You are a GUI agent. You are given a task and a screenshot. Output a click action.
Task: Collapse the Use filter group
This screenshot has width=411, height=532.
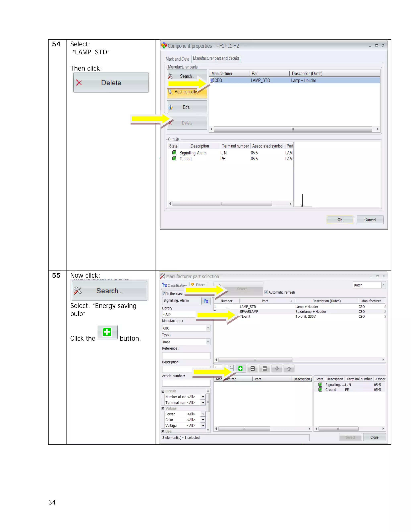pos(163,431)
